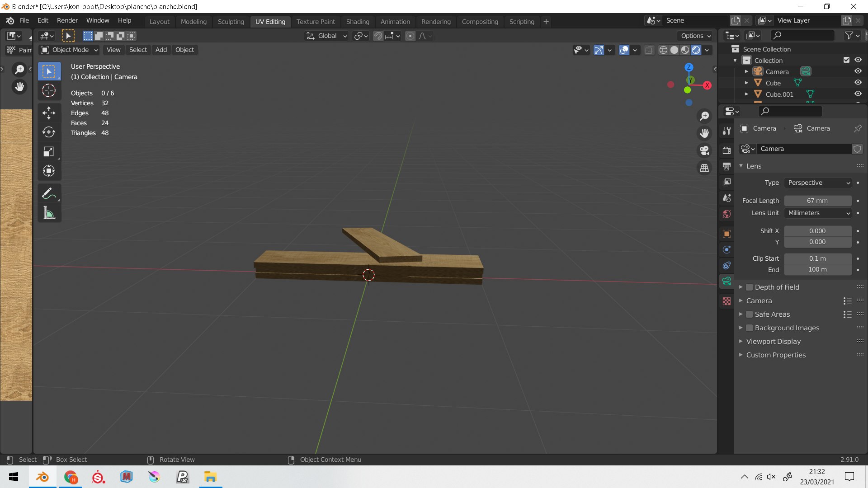This screenshot has height=488, width=868.
Task: Open the Object properties tab
Action: click(x=726, y=234)
